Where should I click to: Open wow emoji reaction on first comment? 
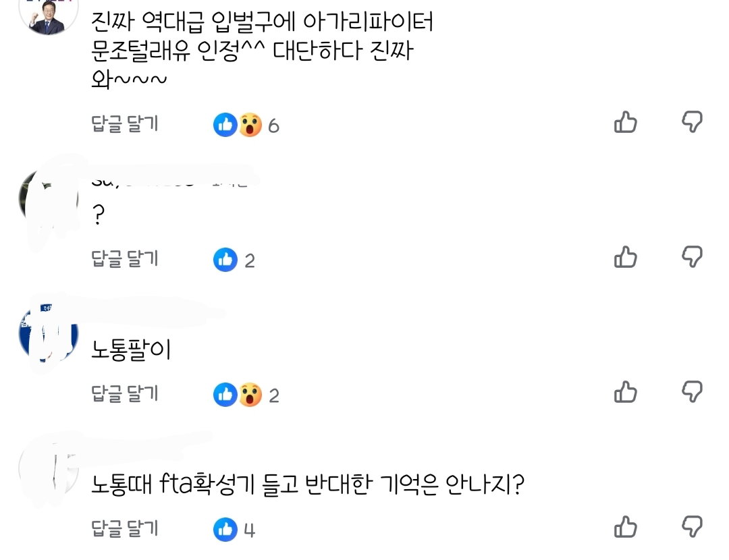(x=250, y=125)
